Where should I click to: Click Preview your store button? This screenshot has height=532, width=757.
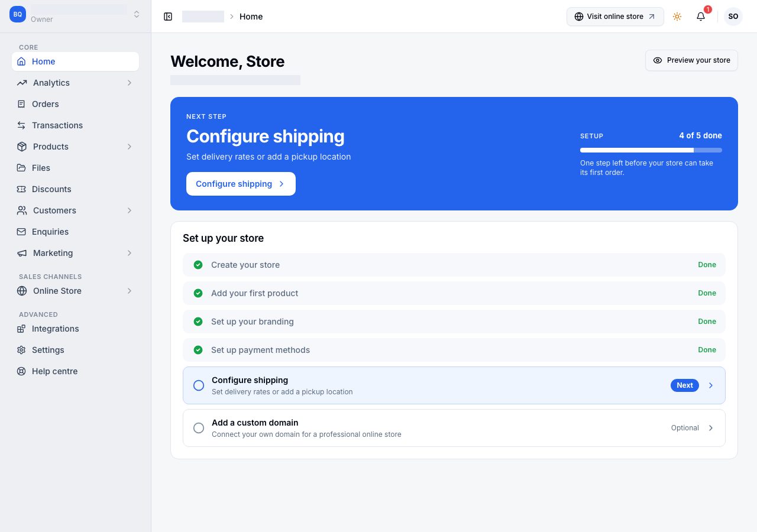pos(691,60)
